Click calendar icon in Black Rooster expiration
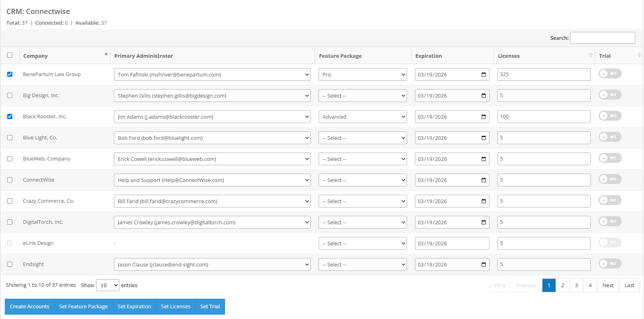644x319 pixels. 483,117
